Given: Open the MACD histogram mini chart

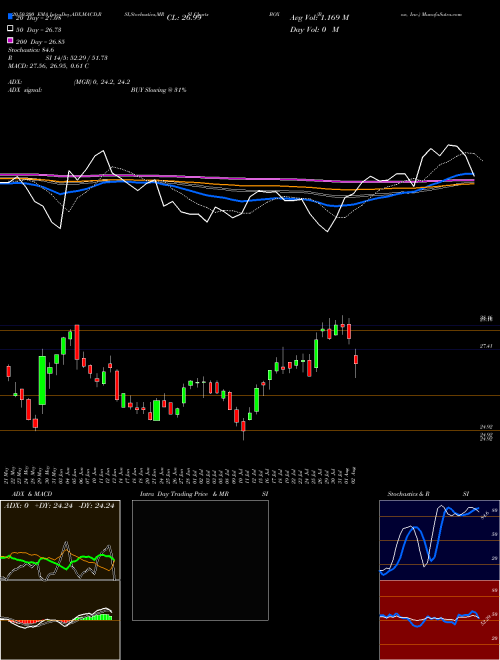Looking at the screenshot, I should click(60, 620).
